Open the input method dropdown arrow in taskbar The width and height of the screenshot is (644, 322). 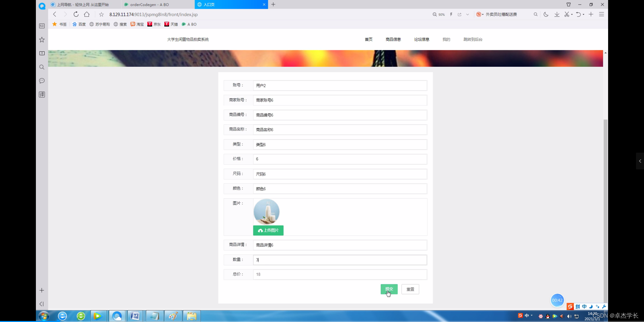(x=532, y=316)
